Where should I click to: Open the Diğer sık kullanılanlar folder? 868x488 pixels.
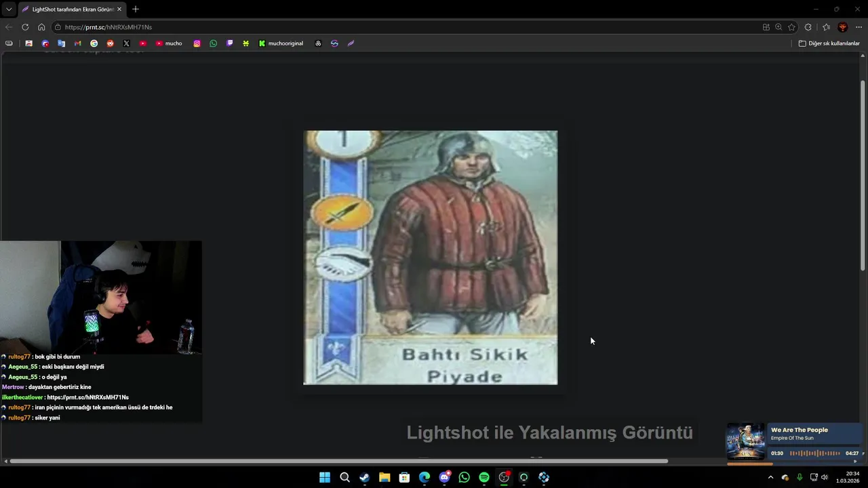click(x=829, y=43)
